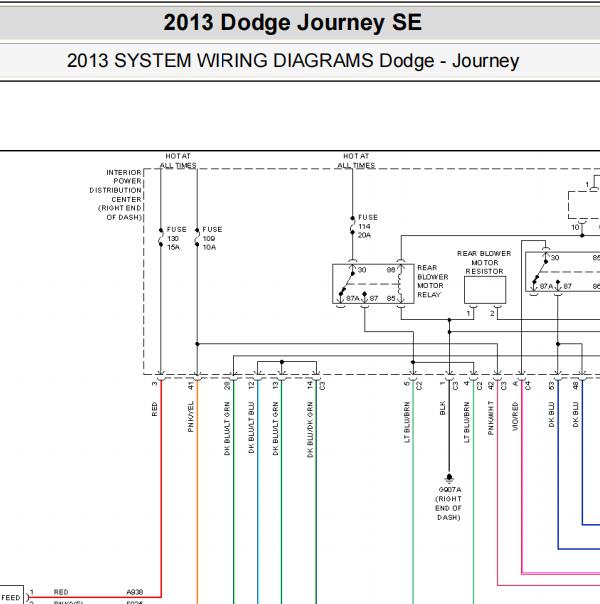This screenshot has width=600, height=604.
Task: Click the "HOT AT ALL TIMES" label above fuse 130
Action: click(178, 161)
